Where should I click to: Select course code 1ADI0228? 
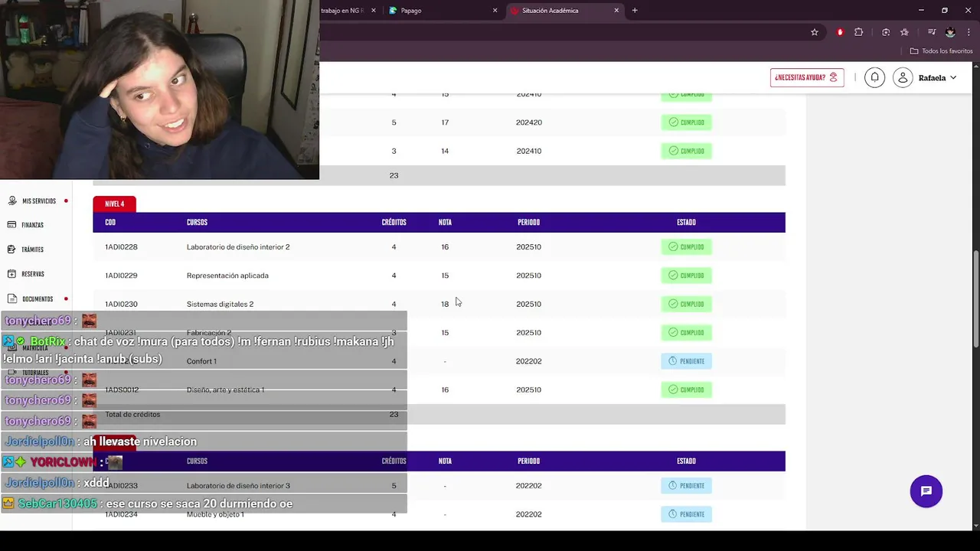pos(121,247)
